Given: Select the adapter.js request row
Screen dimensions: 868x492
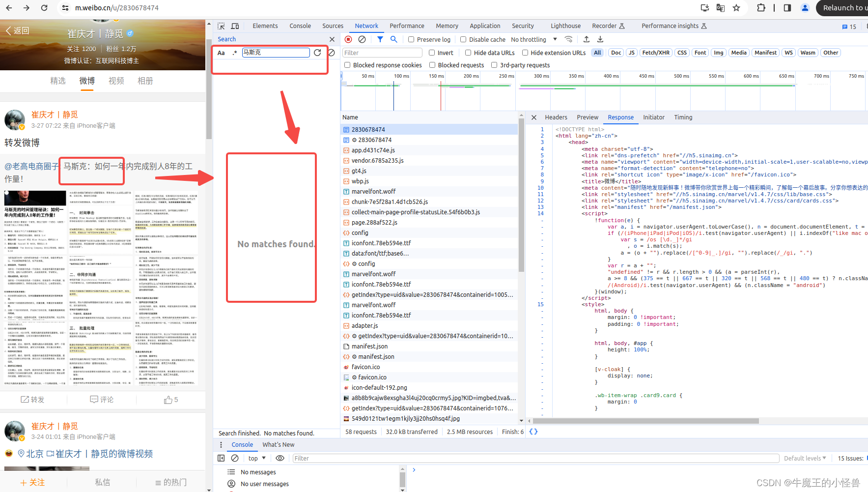Looking at the screenshot, I should [429, 326].
